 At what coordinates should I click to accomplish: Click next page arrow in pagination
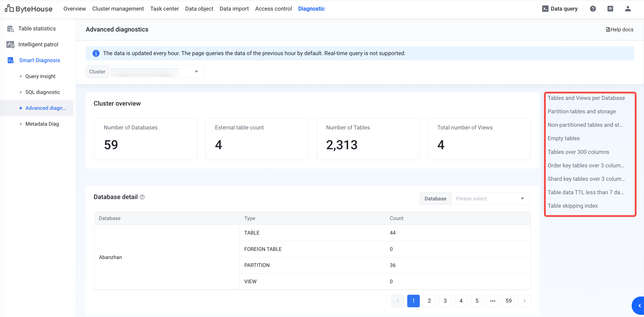point(524,301)
